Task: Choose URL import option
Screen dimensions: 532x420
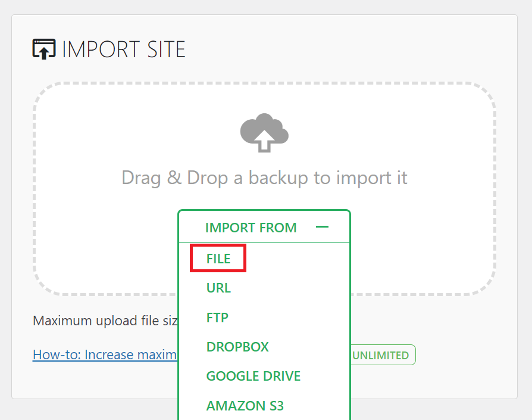Action: click(x=218, y=288)
